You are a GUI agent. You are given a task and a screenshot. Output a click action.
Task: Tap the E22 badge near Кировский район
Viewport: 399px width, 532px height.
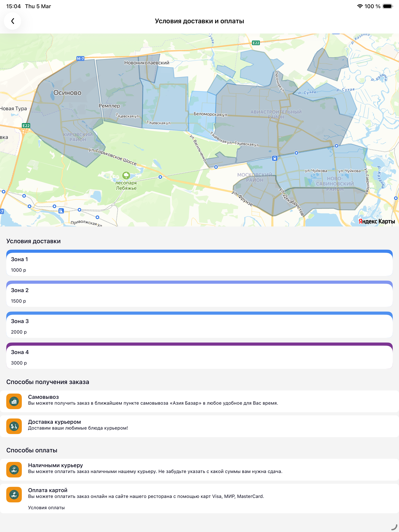(26, 126)
